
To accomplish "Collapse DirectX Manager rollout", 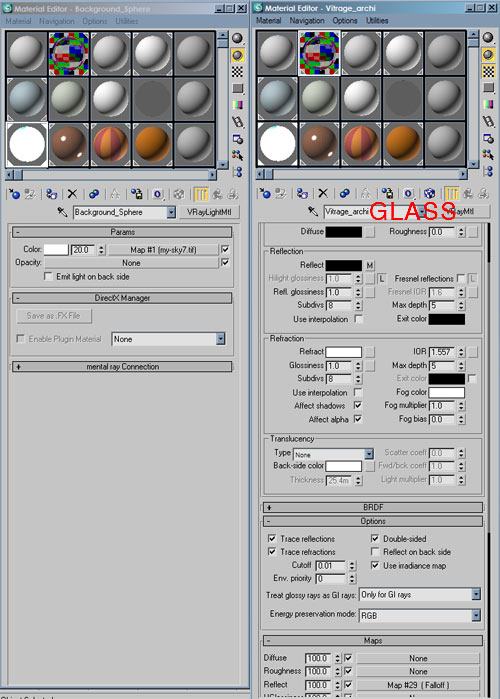I will coord(122,298).
